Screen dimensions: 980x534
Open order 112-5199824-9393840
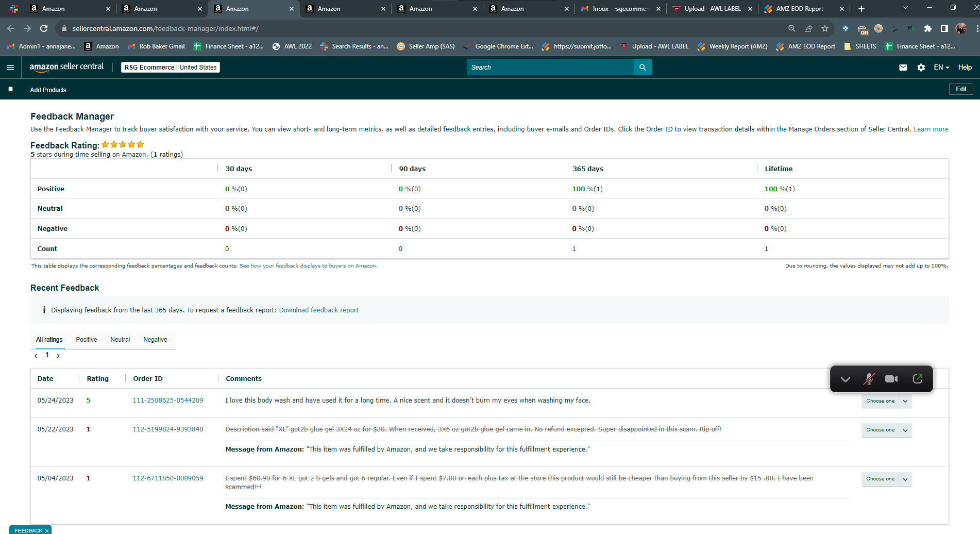click(168, 429)
